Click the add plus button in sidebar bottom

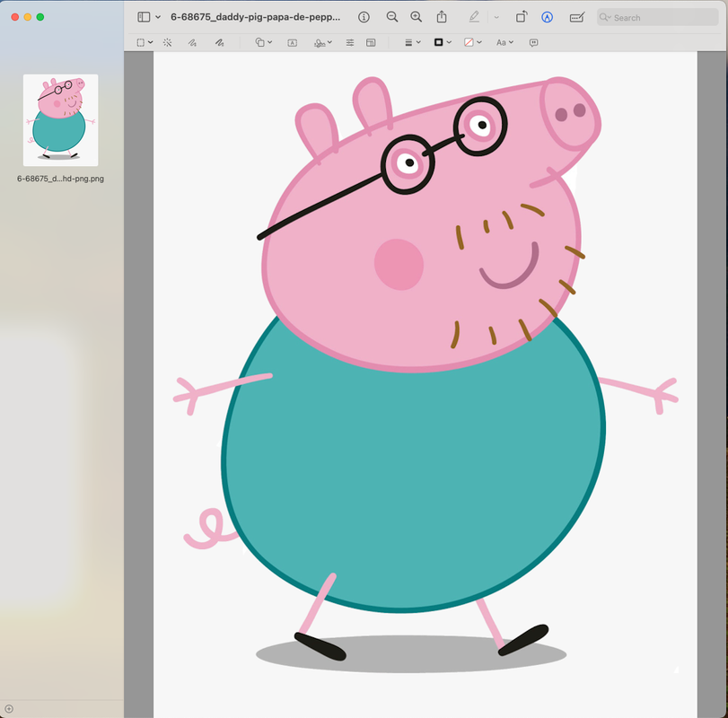[9, 709]
